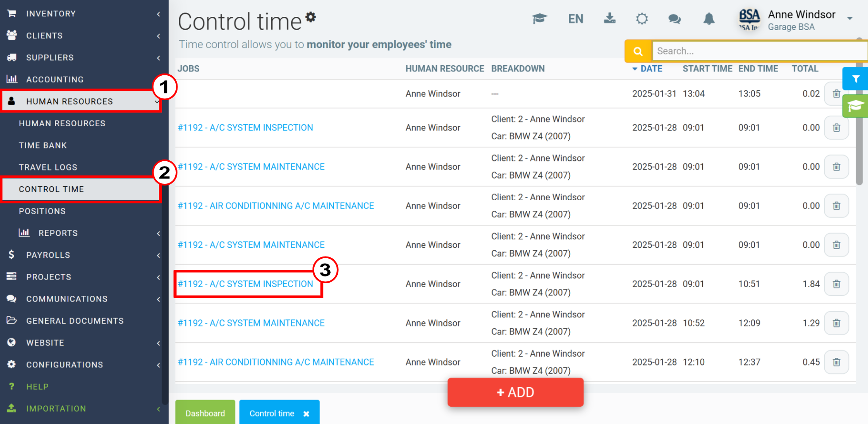The width and height of the screenshot is (868, 424).
Task: Click into the Search field
Action: pos(759,51)
